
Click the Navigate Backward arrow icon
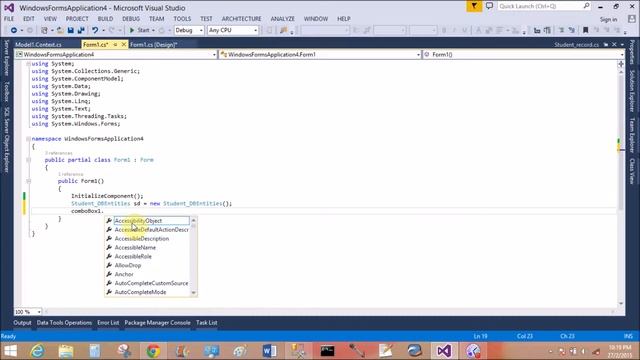[x=13, y=30]
